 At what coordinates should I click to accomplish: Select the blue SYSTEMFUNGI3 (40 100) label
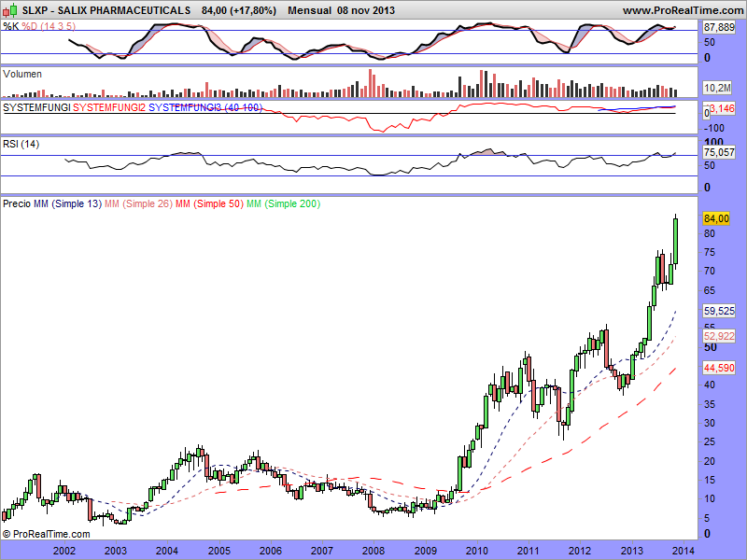(x=205, y=107)
